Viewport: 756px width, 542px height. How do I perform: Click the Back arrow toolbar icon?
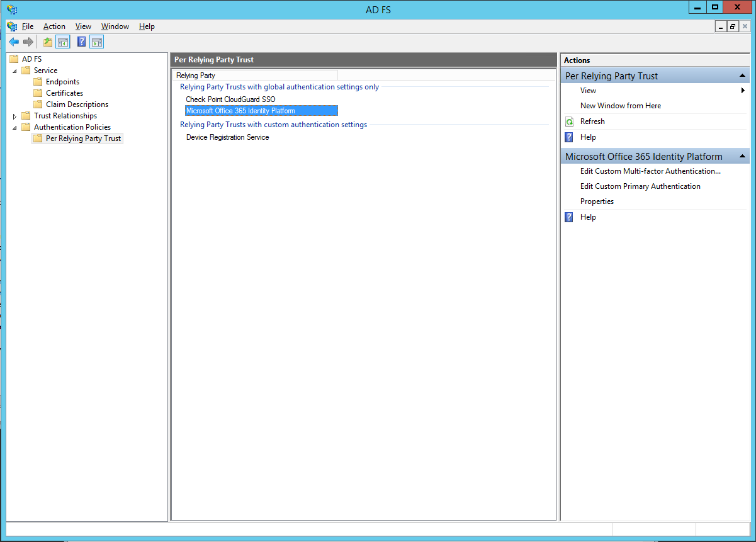(x=14, y=42)
